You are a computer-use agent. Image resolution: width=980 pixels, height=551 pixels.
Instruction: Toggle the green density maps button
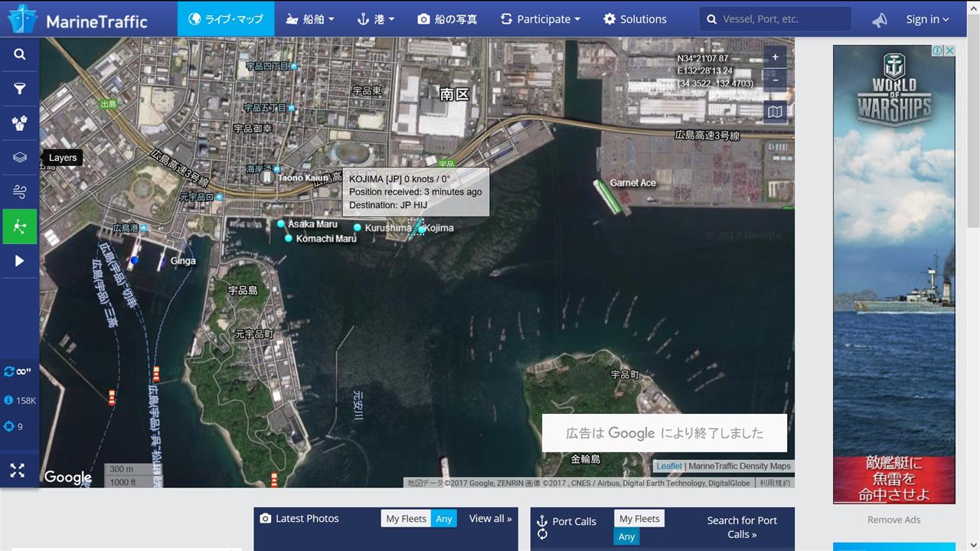(20, 227)
